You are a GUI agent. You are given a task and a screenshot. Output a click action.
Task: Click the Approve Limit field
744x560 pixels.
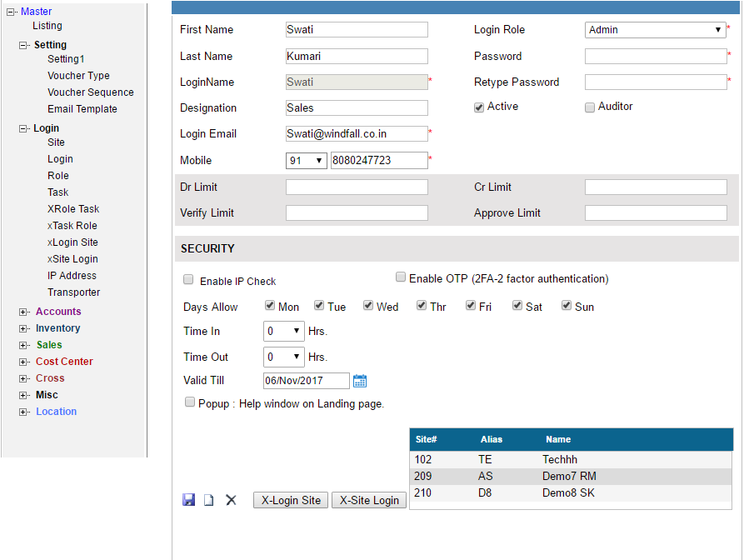[x=656, y=212]
